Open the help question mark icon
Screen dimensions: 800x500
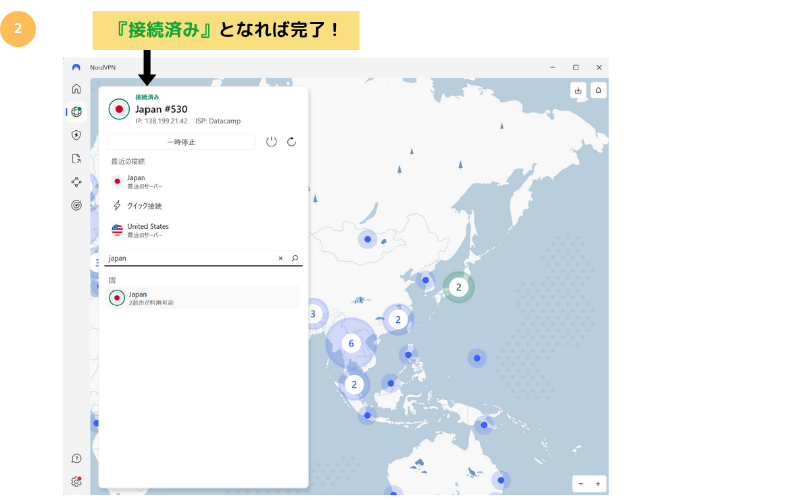click(76, 458)
